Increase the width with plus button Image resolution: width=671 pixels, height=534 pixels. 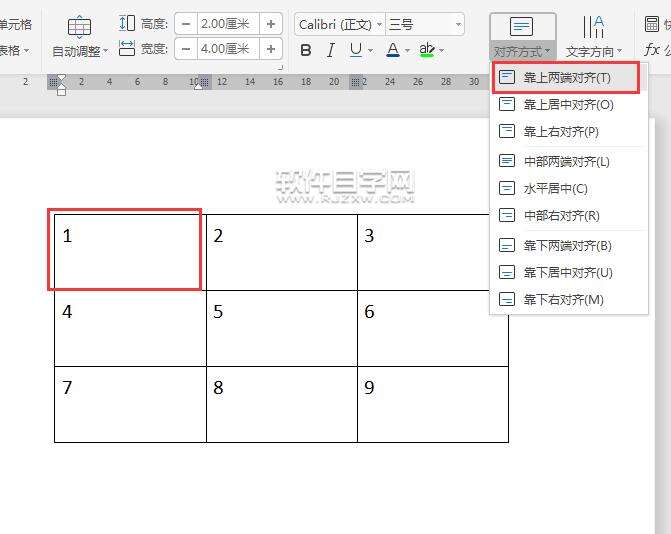tap(270, 49)
